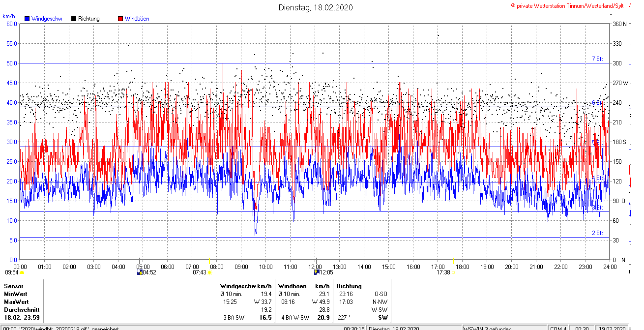Click the 360 N direction axis label

[x=618, y=24]
